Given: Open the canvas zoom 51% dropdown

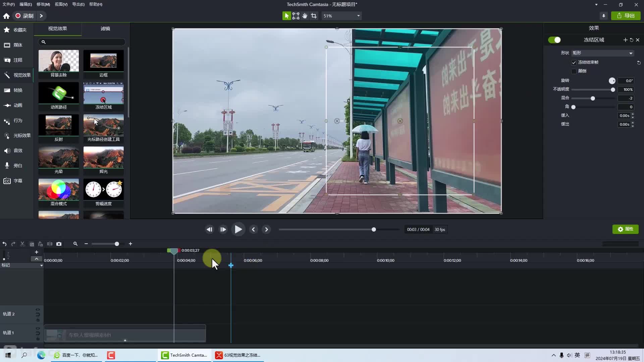Looking at the screenshot, I should click(341, 16).
